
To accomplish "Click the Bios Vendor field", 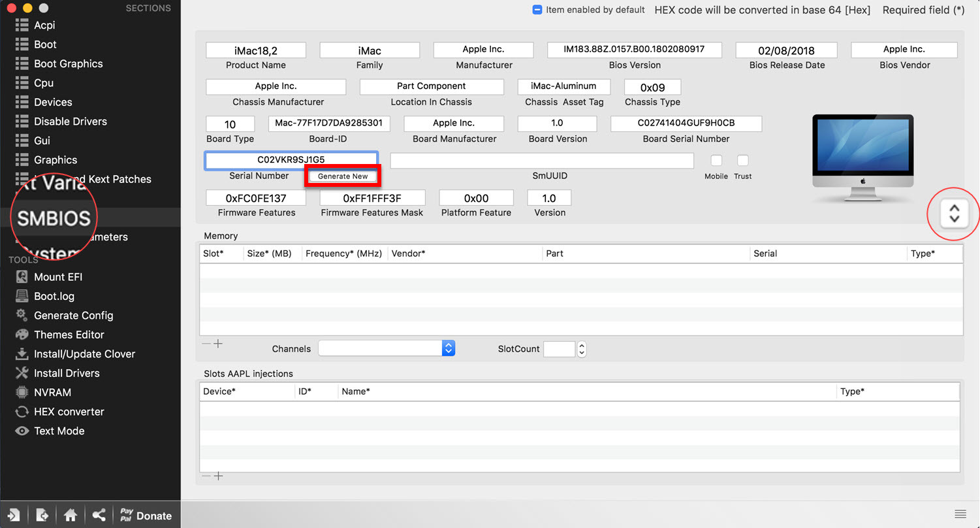I will point(904,50).
